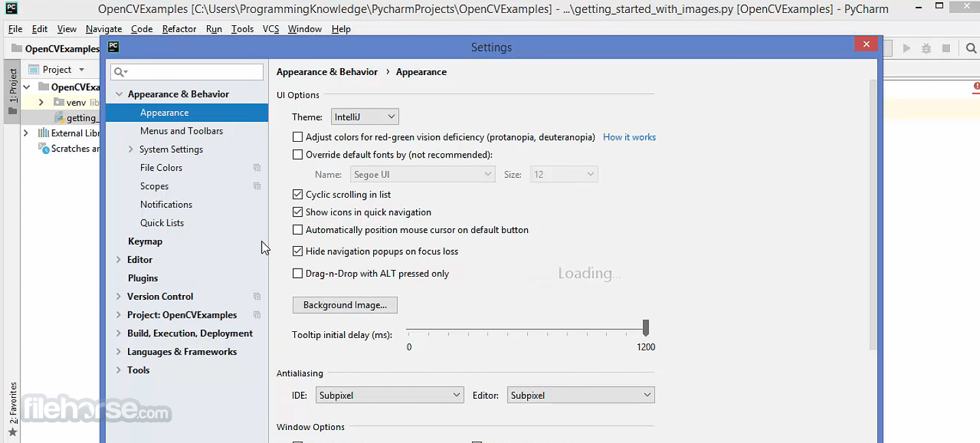Click the project-level icon beside Version Control
The image size is (980, 443).
(257, 296)
